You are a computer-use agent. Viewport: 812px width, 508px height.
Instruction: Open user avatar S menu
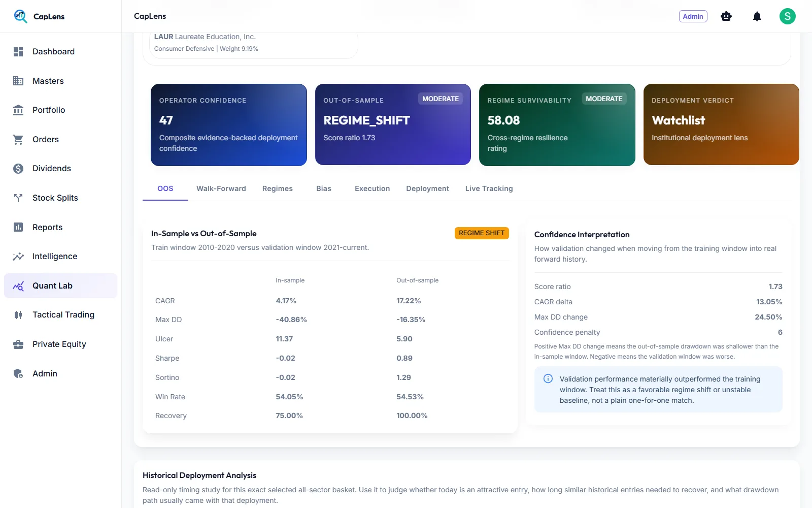point(788,16)
